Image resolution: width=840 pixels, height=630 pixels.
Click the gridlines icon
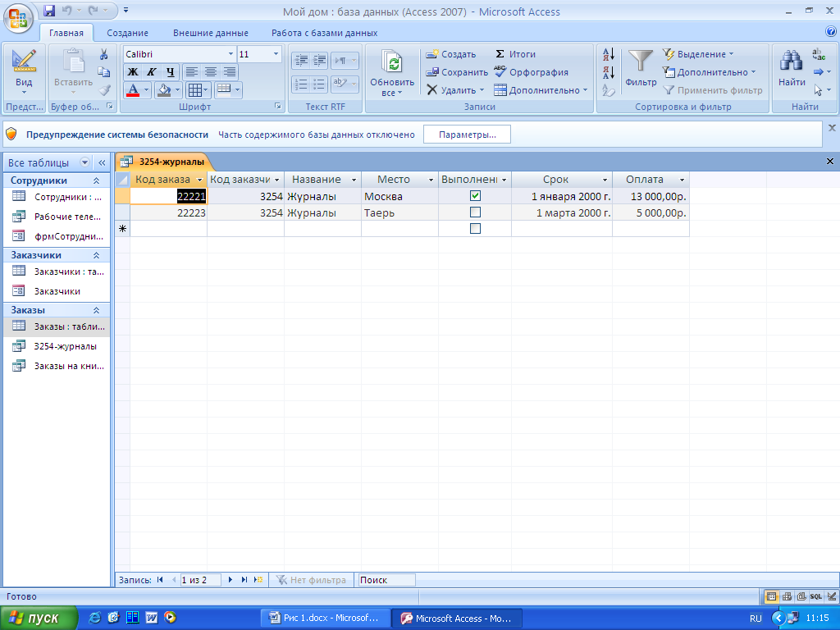195,90
